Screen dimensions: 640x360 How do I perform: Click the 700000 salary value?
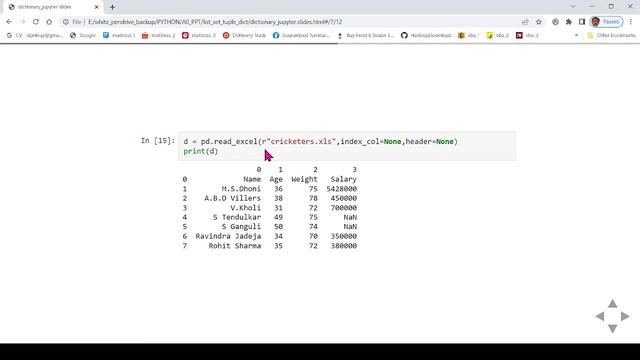344,208
